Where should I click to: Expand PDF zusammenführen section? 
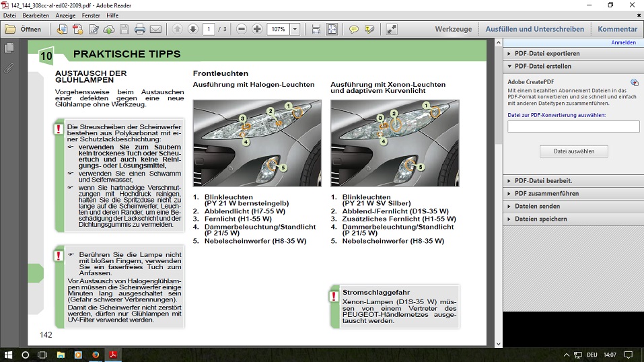click(546, 193)
